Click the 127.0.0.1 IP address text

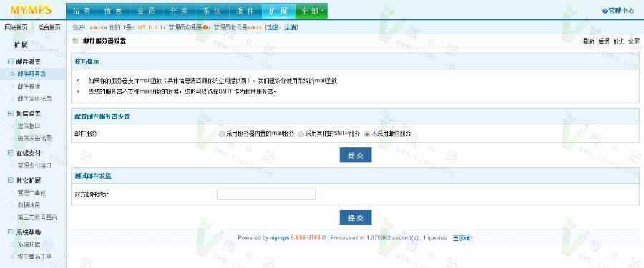tap(151, 27)
